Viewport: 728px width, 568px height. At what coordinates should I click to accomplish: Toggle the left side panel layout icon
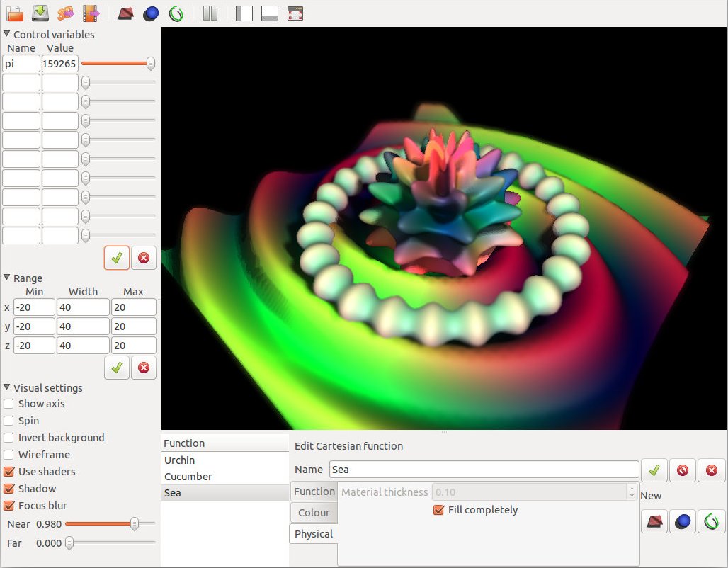(x=244, y=13)
